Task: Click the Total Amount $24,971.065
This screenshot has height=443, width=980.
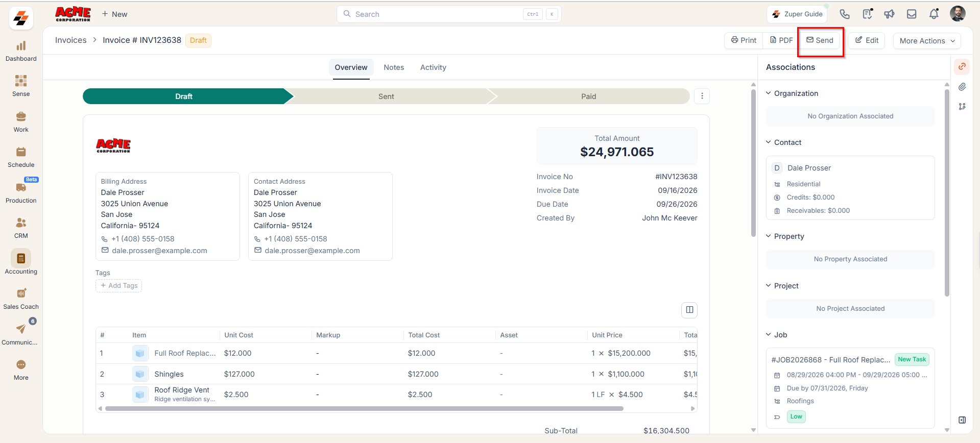Action: (x=617, y=152)
